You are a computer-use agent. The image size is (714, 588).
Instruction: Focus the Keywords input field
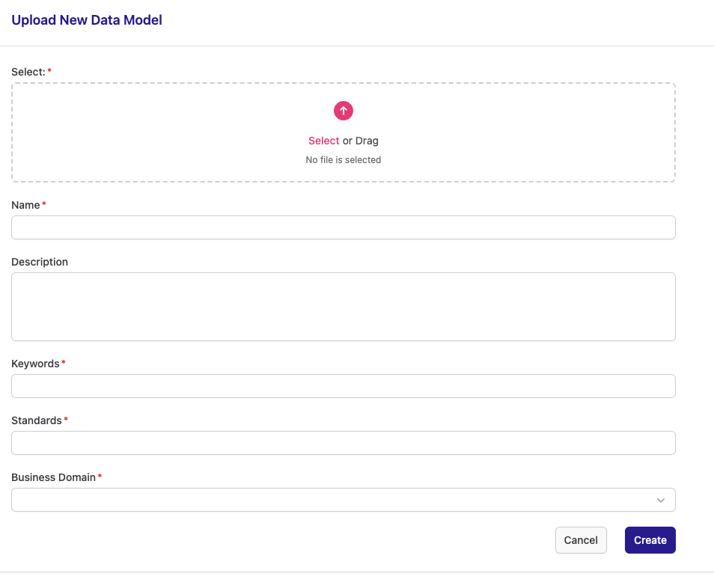344,386
